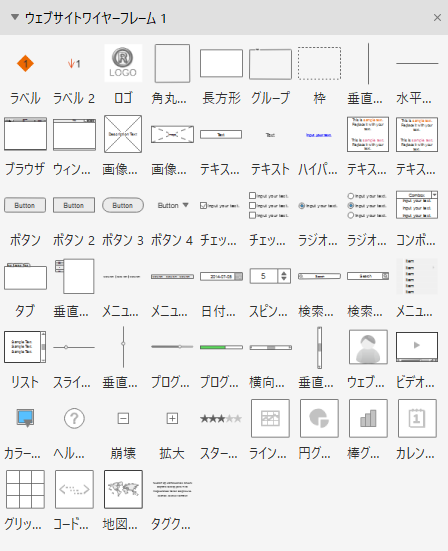Select the single checked チェッ... checkbox shape

[220, 206]
